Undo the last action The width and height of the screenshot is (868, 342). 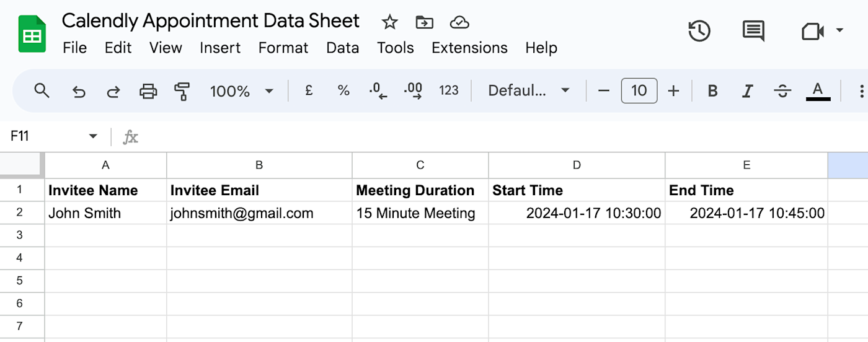tap(78, 92)
